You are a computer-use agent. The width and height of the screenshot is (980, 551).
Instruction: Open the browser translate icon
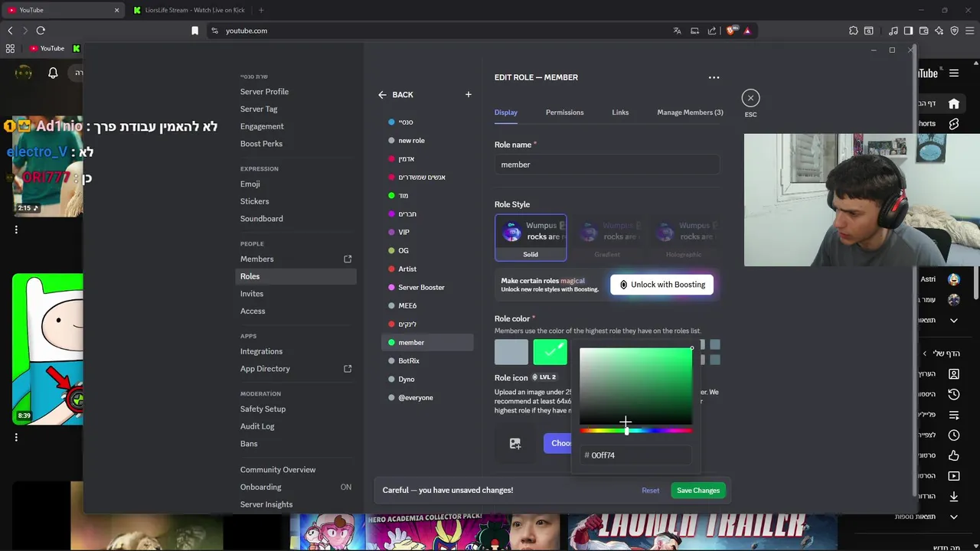click(677, 31)
